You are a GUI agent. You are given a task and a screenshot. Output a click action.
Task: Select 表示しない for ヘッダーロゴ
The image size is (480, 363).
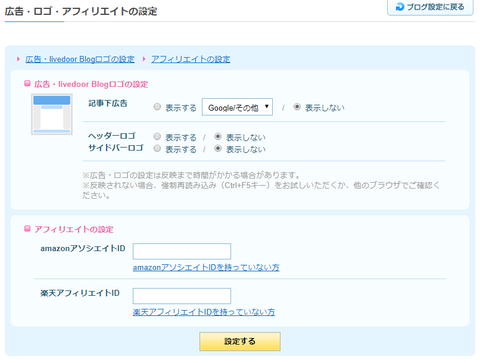tap(218, 136)
